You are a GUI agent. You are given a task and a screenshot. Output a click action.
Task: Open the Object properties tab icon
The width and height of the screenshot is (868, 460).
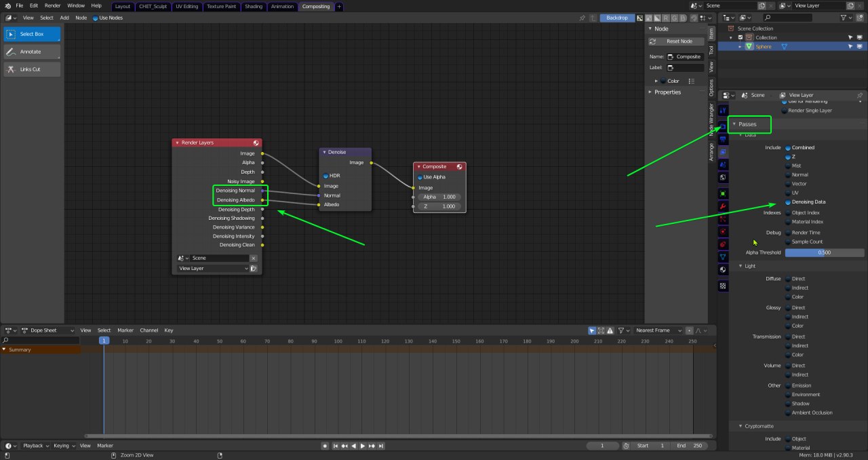[x=723, y=193]
